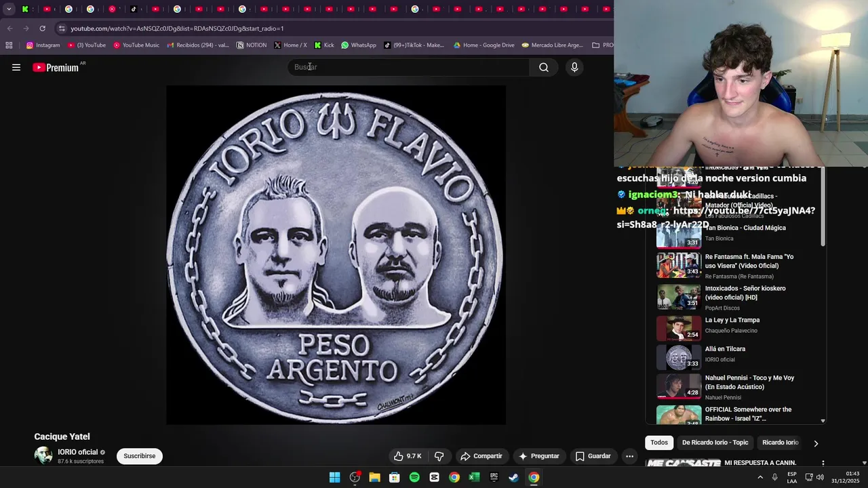Screen dimensions: 868x488
Task: Open Kick bookmark
Action: tap(323, 45)
